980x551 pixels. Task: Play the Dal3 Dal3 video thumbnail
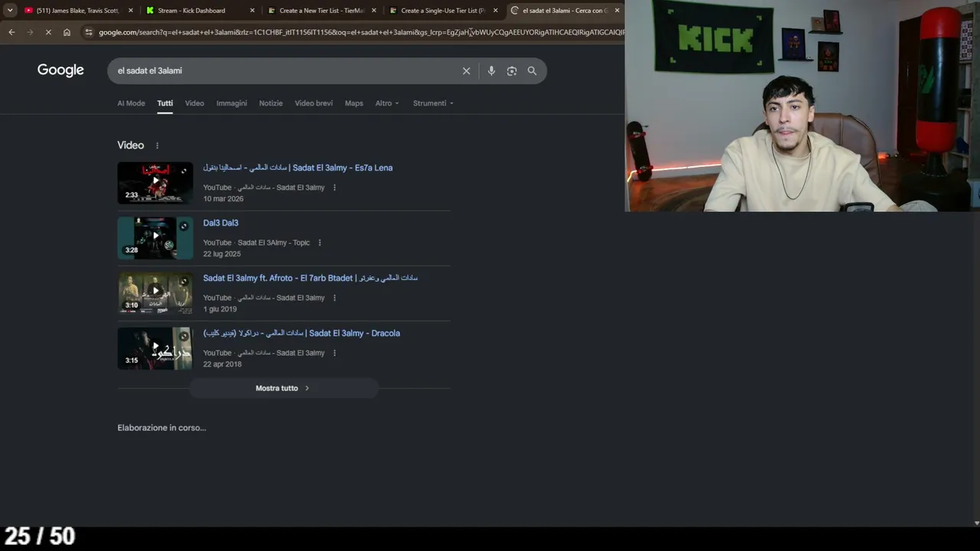(155, 237)
